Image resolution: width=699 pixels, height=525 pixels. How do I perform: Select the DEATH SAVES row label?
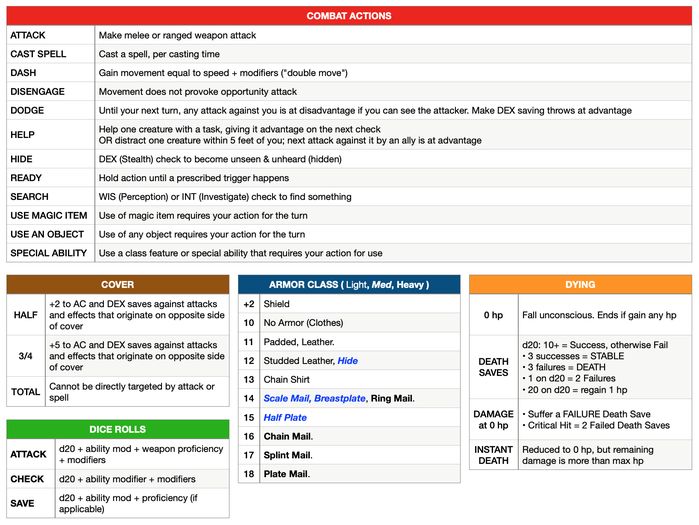pyautogui.click(x=493, y=367)
